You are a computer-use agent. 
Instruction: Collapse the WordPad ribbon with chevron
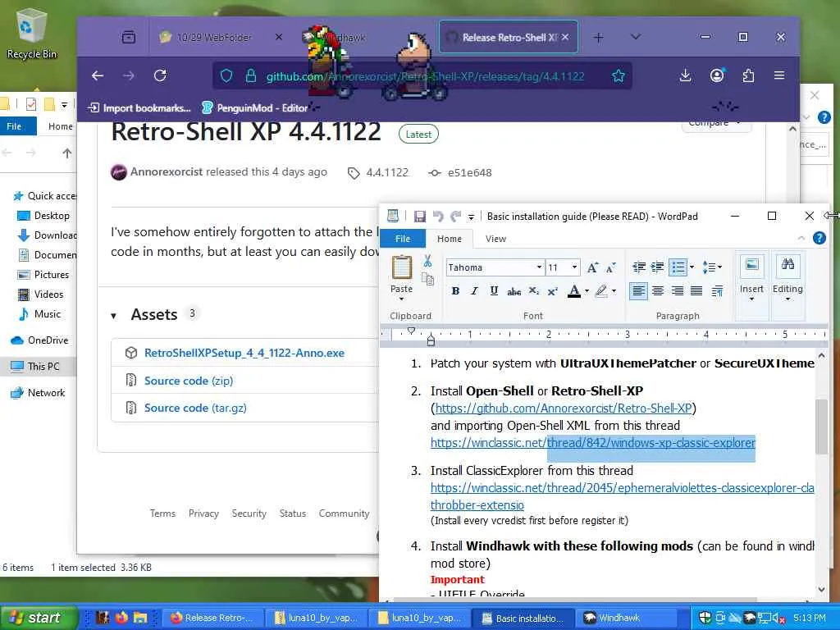point(801,238)
